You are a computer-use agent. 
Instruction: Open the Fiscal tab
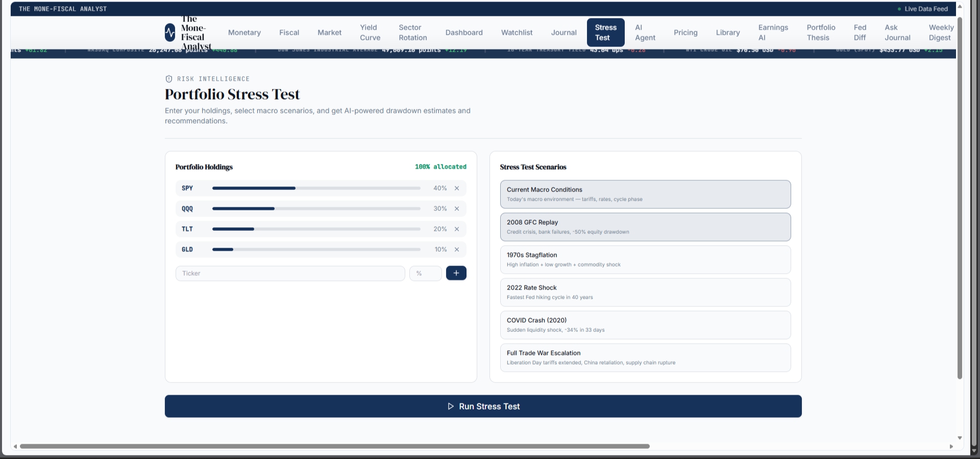tap(289, 33)
